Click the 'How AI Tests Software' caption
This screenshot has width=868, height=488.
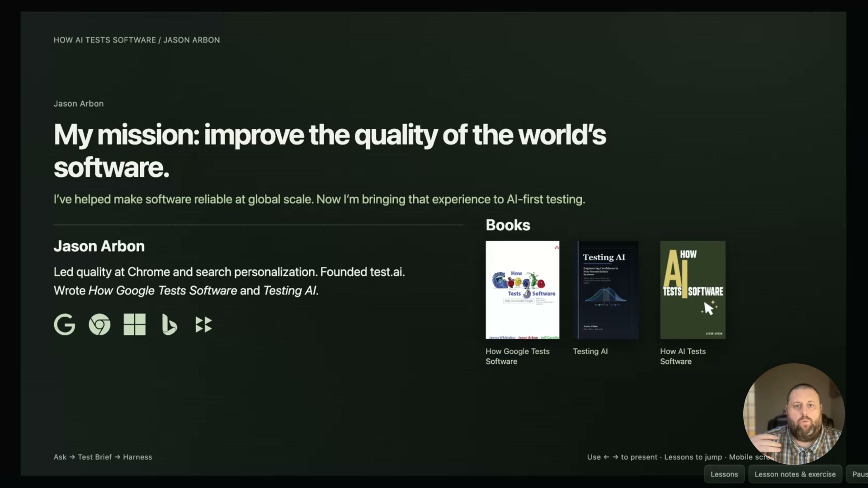tap(683, 356)
